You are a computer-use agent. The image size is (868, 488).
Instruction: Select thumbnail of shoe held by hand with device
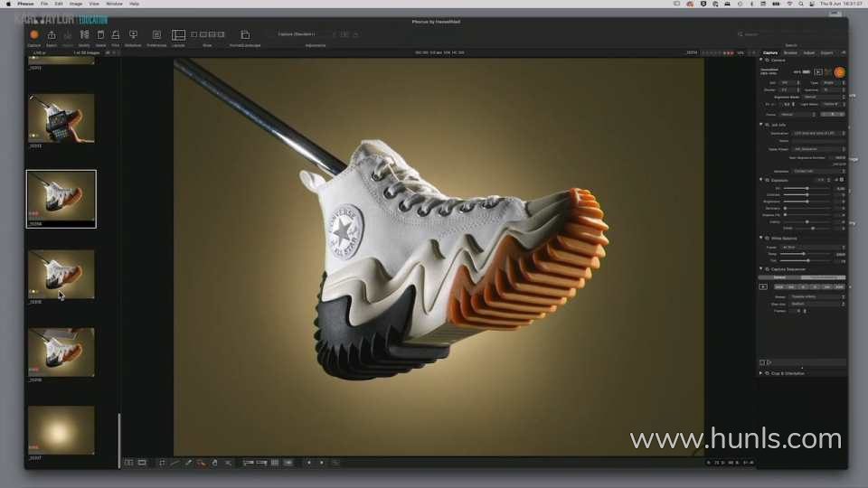[x=61, y=117]
